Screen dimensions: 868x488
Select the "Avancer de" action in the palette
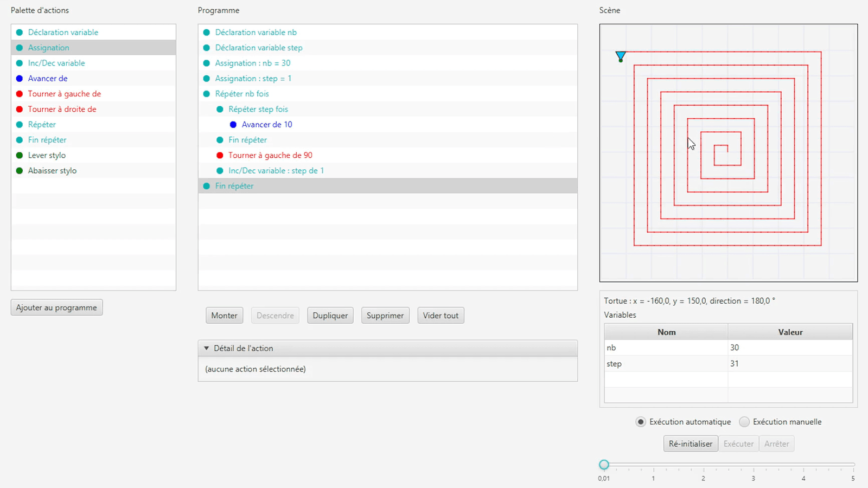point(48,78)
